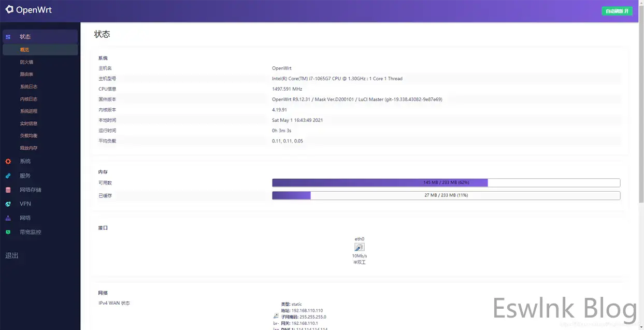Expand the 网络 menu in sidebar

tap(25, 218)
